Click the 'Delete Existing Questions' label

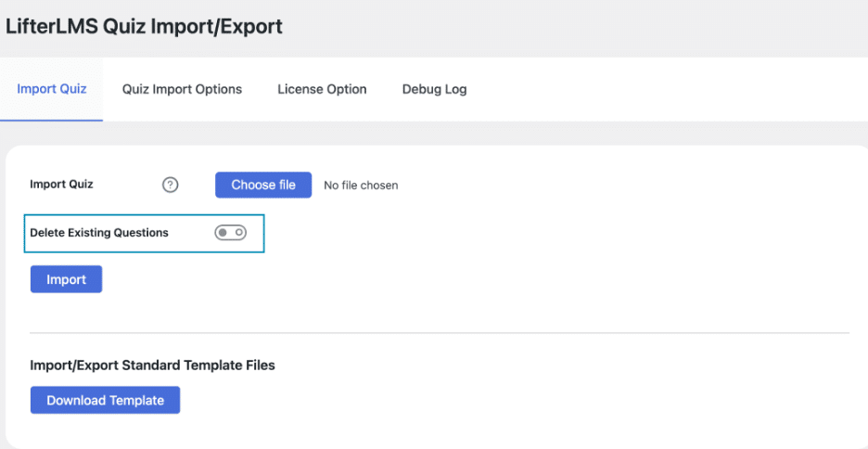99,233
